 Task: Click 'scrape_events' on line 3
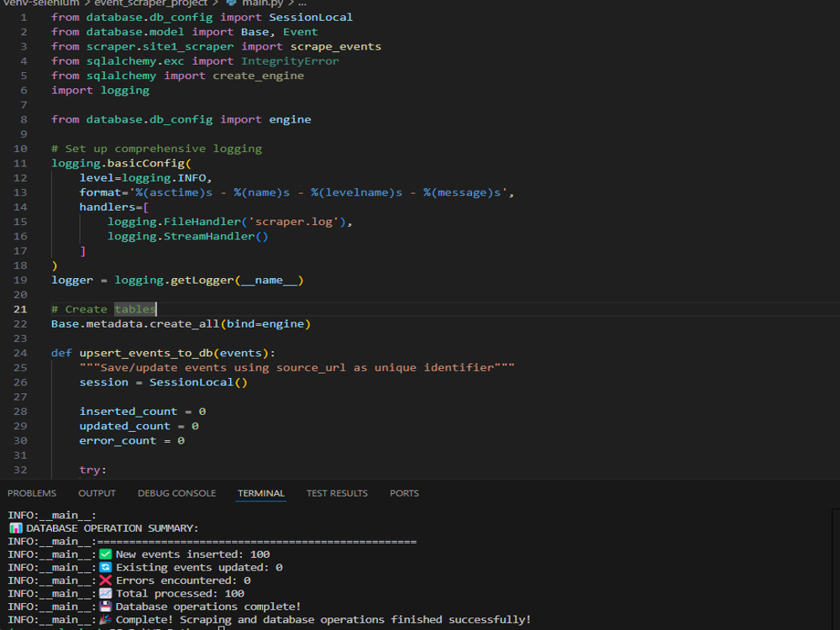pos(336,46)
